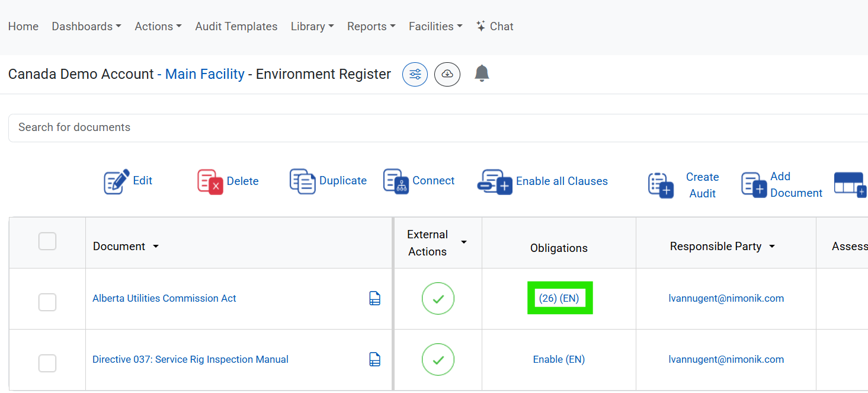Click the Canada Demo Account title text
The height and width of the screenshot is (393, 868).
click(x=81, y=74)
